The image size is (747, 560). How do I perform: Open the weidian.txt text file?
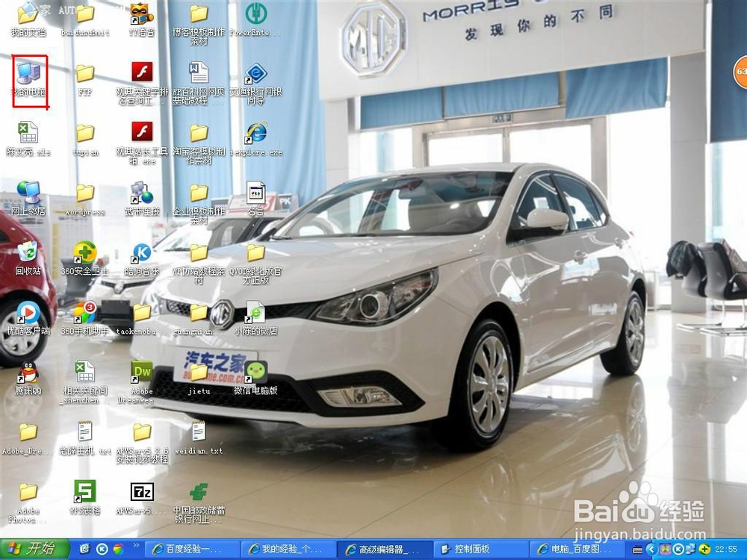click(199, 432)
